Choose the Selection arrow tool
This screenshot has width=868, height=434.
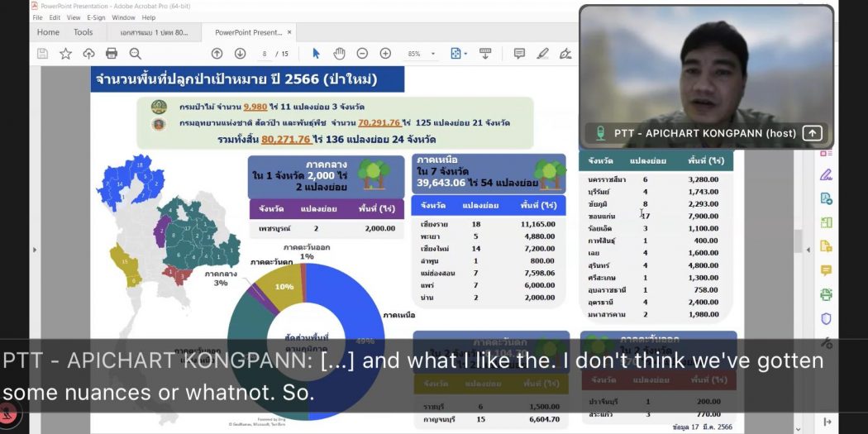[x=316, y=54]
